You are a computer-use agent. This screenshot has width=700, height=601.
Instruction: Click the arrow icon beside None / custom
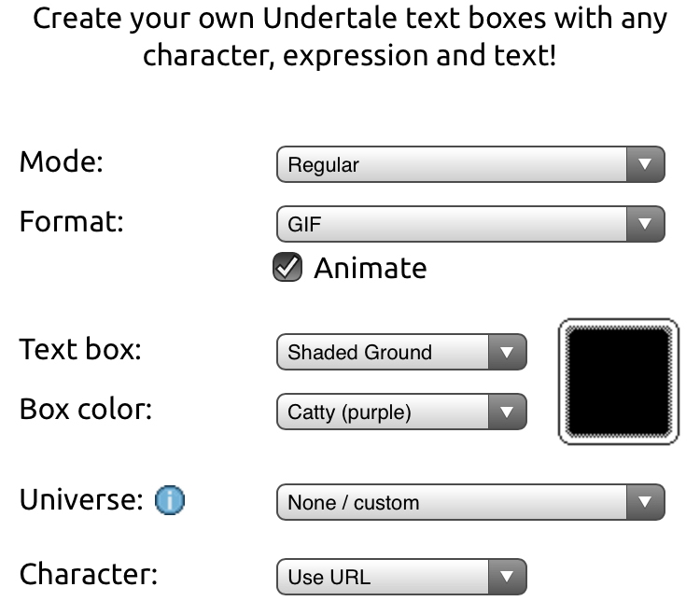pos(643,502)
